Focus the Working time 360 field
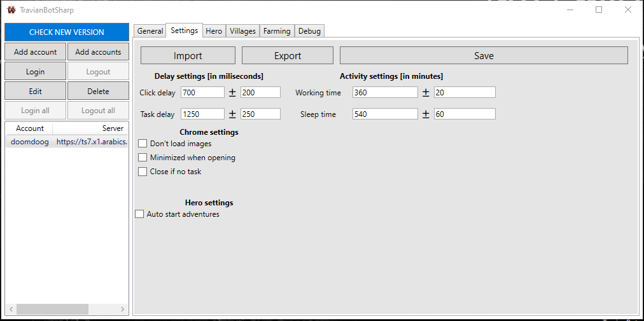This screenshot has width=644, height=321. click(x=385, y=92)
